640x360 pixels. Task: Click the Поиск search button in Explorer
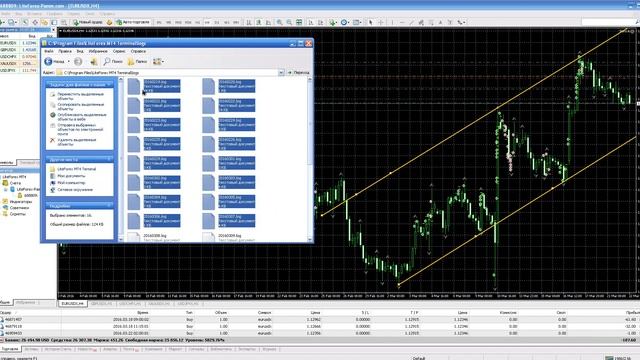click(x=113, y=62)
